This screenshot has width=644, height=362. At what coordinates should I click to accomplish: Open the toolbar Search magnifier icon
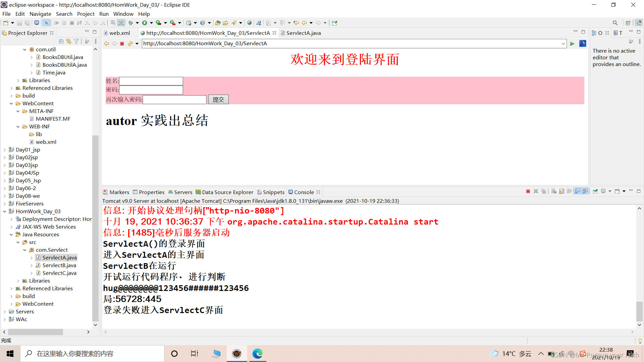coord(615,23)
